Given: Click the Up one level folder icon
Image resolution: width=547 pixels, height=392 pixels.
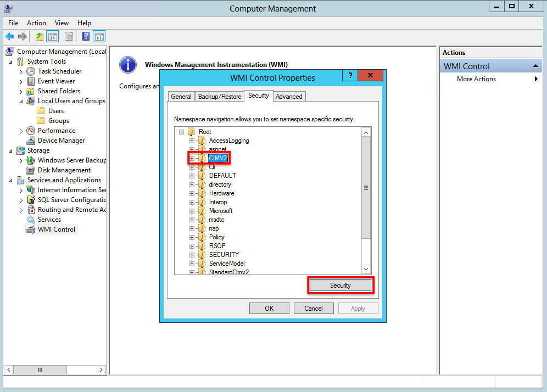Looking at the screenshot, I should [x=40, y=36].
